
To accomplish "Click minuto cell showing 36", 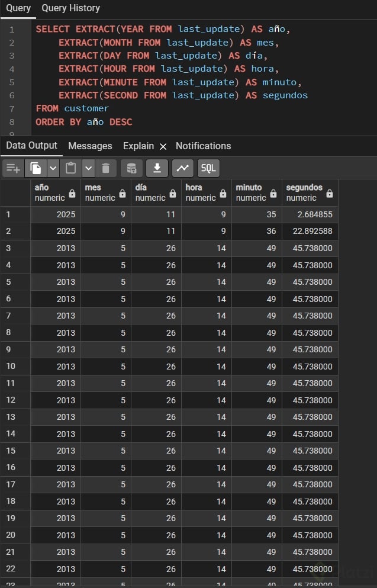I will click(256, 231).
